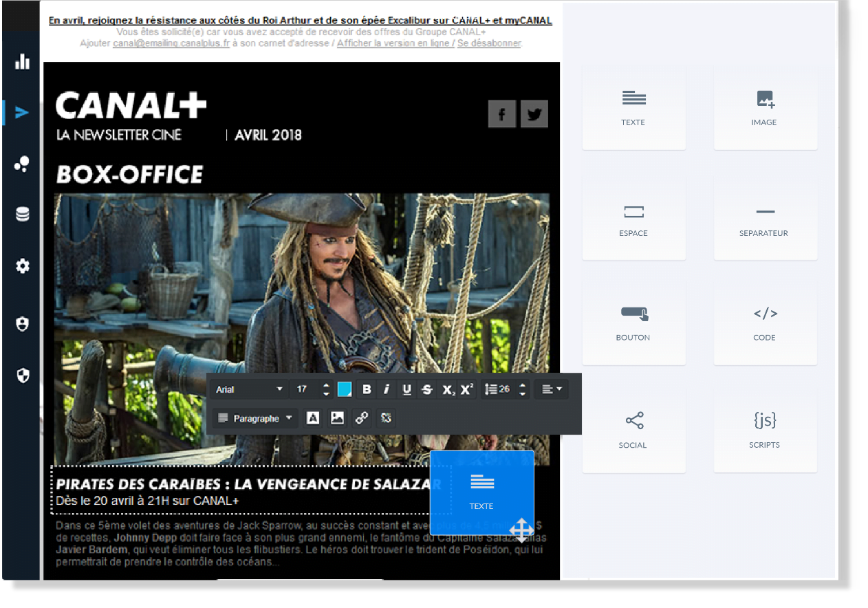Image resolution: width=868 pixels, height=608 pixels.
Task: Toggle bold formatting
Action: pos(367,389)
